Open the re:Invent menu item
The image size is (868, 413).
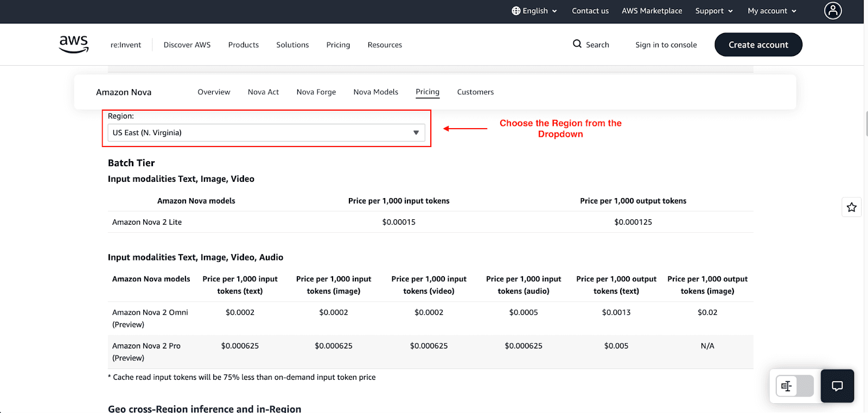pos(126,45)
